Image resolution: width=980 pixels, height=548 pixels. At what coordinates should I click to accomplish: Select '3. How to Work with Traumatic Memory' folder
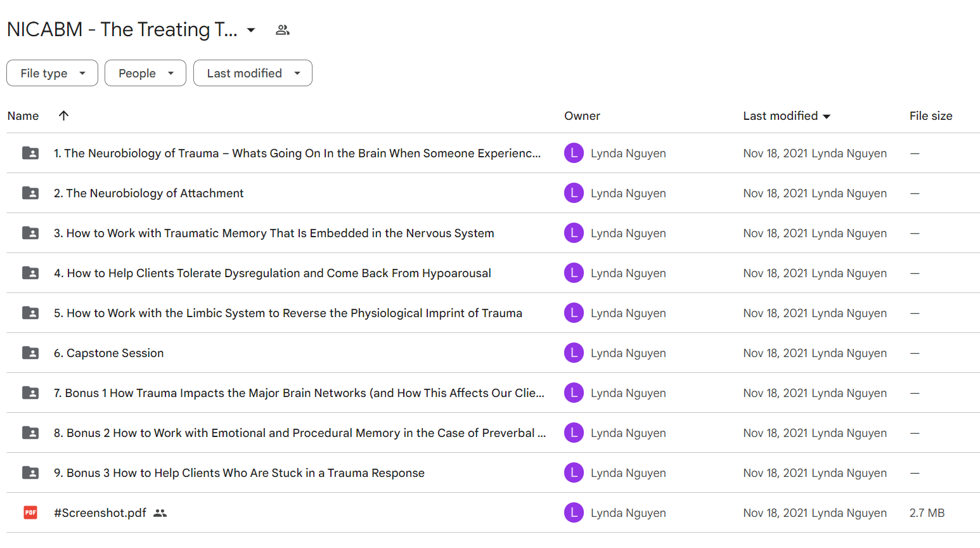coord(274,233)
